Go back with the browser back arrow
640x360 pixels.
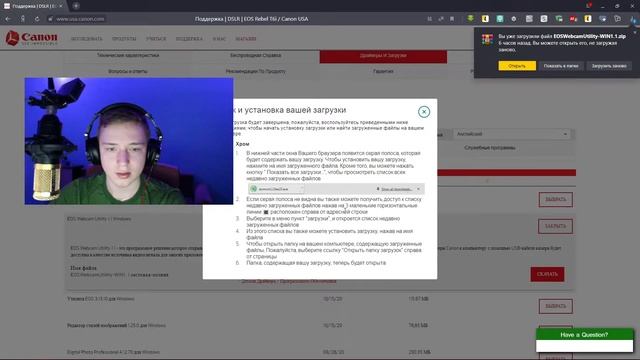point(8,19)
